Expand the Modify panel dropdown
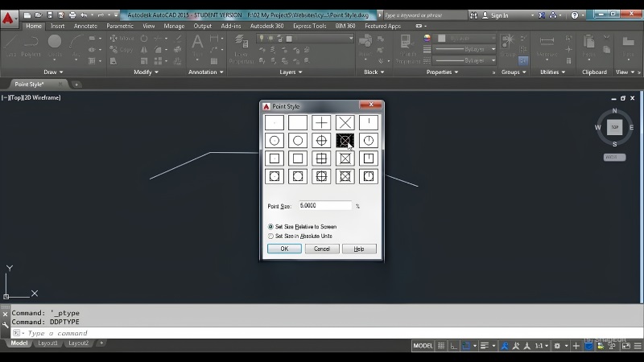The height and width of the screenshot is (362, 644). pyautogui.click(x=146, y=72)
